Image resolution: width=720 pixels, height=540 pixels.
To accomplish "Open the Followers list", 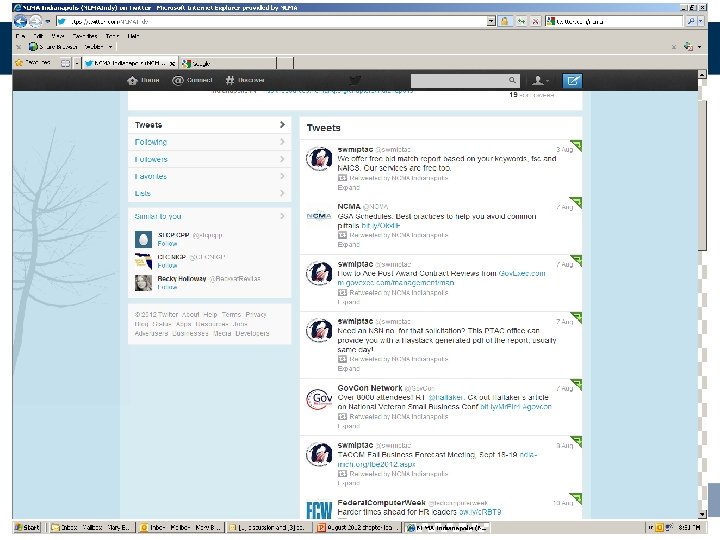I will pos(209,159).
